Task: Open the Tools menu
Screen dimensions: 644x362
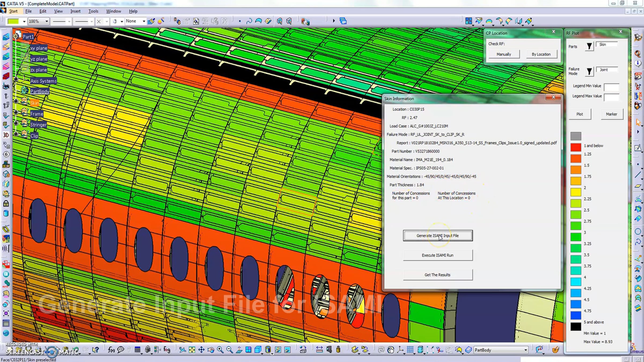Action: [x=93, y=11]
